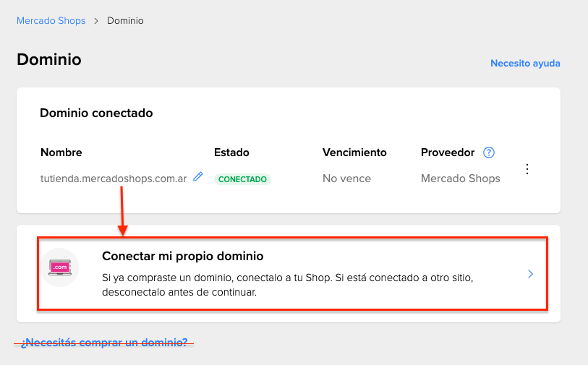Open the Mercado Shops breadcrumb link
This screenshot has height=365, width=588.
coord(51,21)
